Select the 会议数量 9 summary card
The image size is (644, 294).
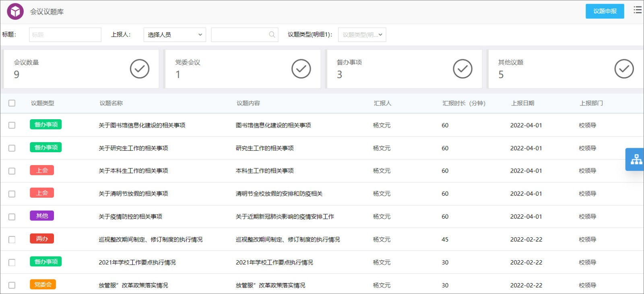tap(81, 69)
